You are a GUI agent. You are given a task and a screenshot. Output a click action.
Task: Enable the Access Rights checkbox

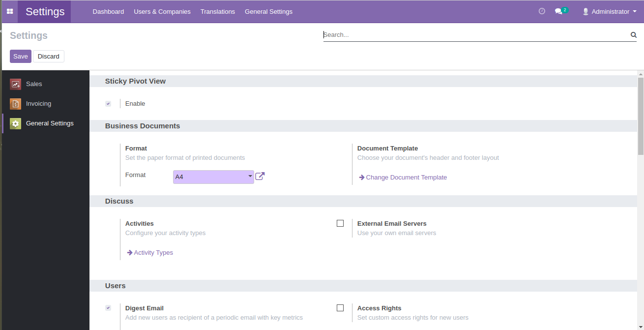pos(340,308)
